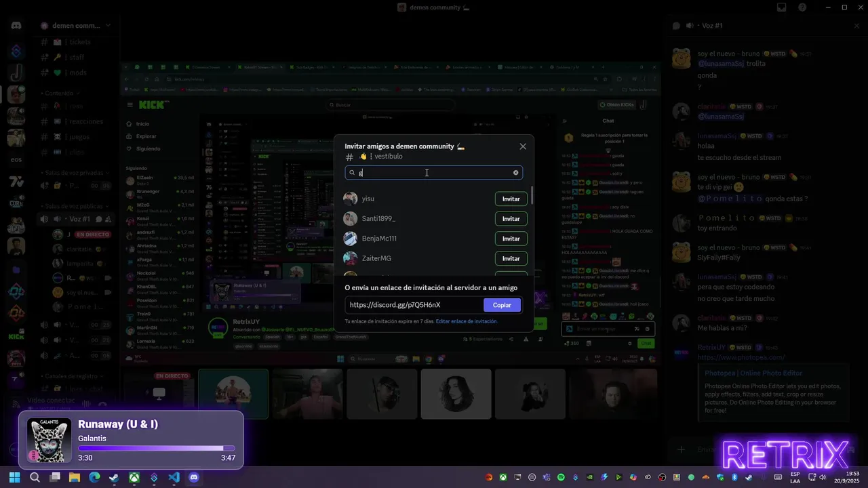Image resolution: width=868 pixels, height=488 pixels.
Task: Click ZaiterMG's avatar in invite list
Action: click(350, 258)
